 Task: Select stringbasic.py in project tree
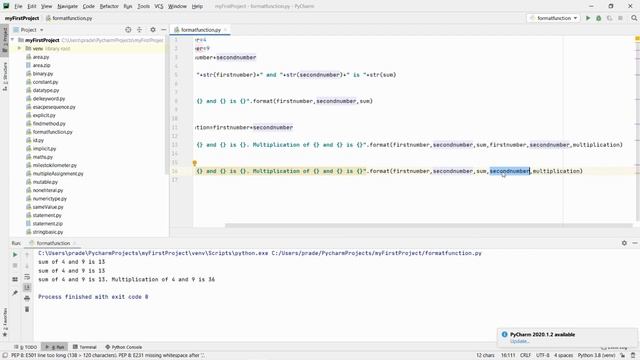coord(48,232)
